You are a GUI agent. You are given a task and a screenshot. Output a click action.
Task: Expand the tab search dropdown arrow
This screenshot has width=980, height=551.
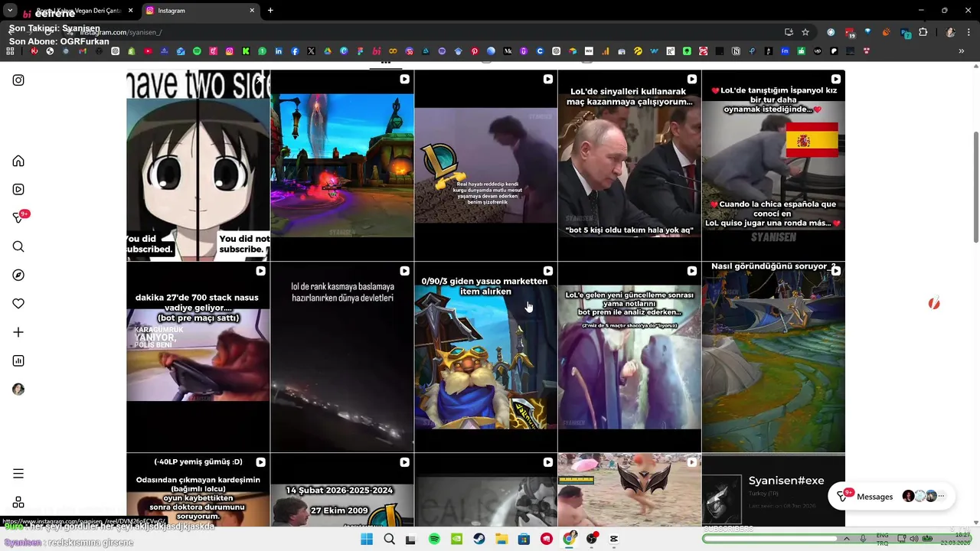(10, 11)
